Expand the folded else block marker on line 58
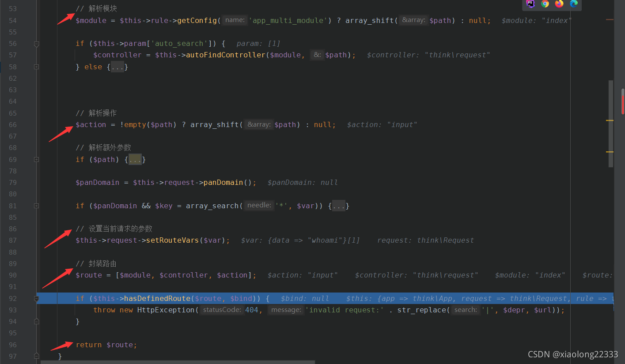 pos(37,67)
